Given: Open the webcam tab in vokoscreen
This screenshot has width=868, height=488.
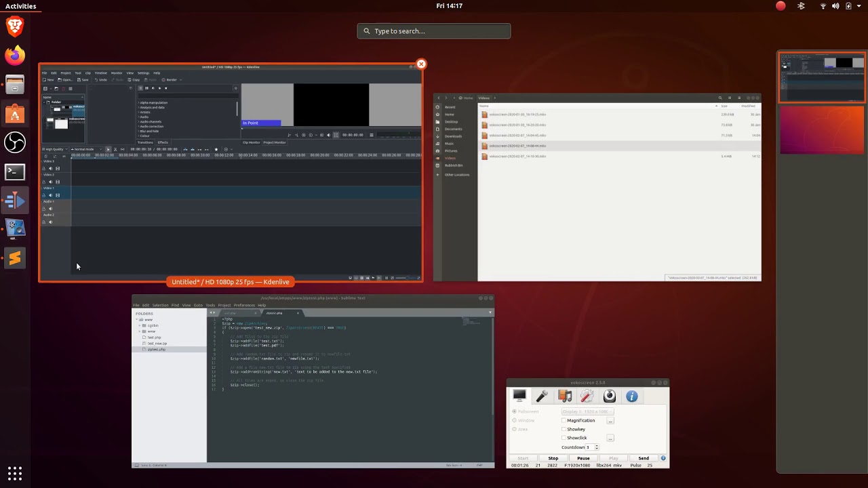Looking at the screenshot, I should tap(609, 396).
